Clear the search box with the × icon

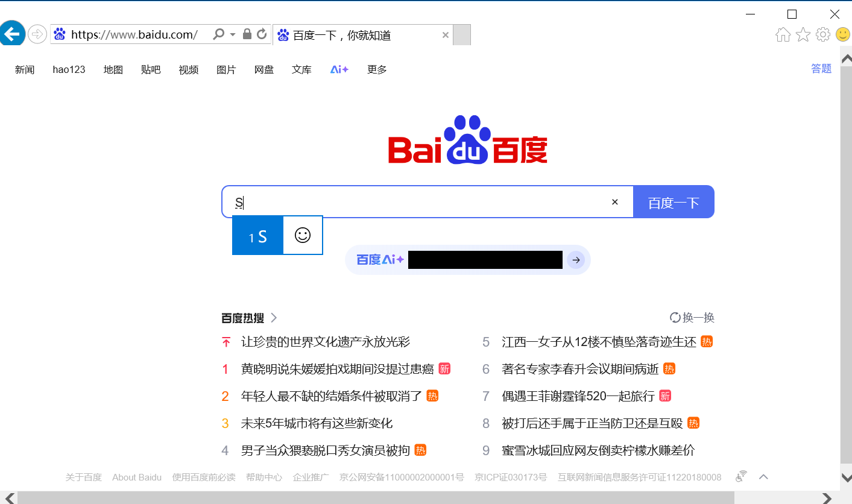tap(615, 202)
